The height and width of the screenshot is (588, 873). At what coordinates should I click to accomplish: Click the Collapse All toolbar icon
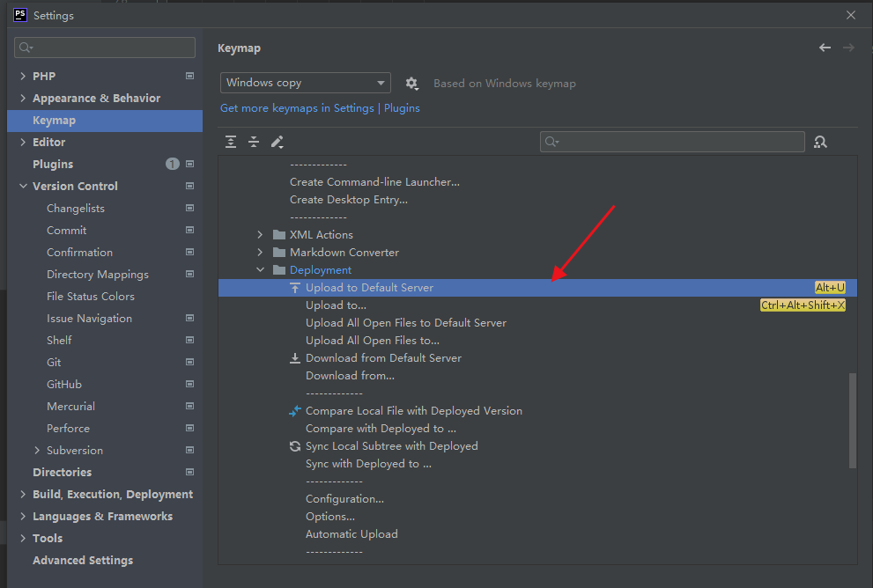click(254, 142)
